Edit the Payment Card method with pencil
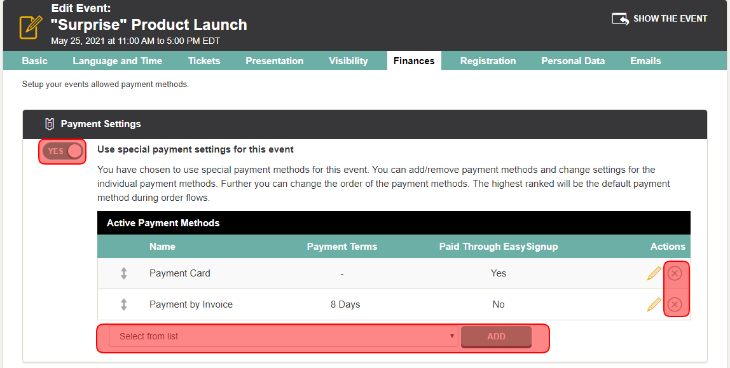 (654, 273)
